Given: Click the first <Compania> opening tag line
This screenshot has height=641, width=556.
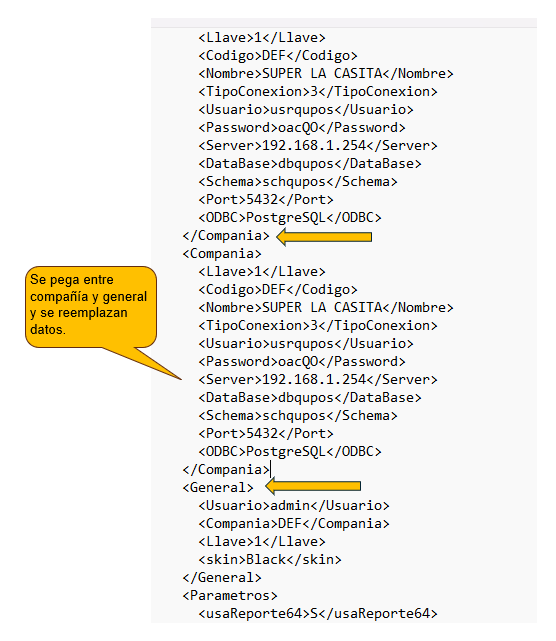Looking at the screenshot, I should point(222,253).
